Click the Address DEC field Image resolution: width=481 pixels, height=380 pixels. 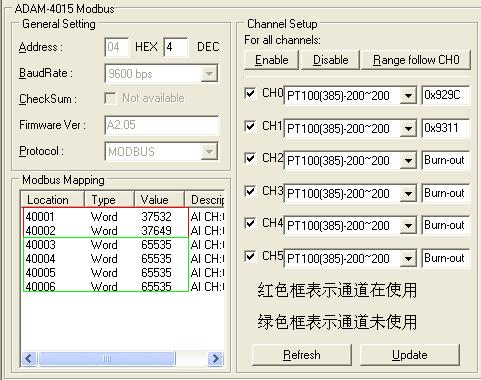pyautogui.click(x=176, y=47)
